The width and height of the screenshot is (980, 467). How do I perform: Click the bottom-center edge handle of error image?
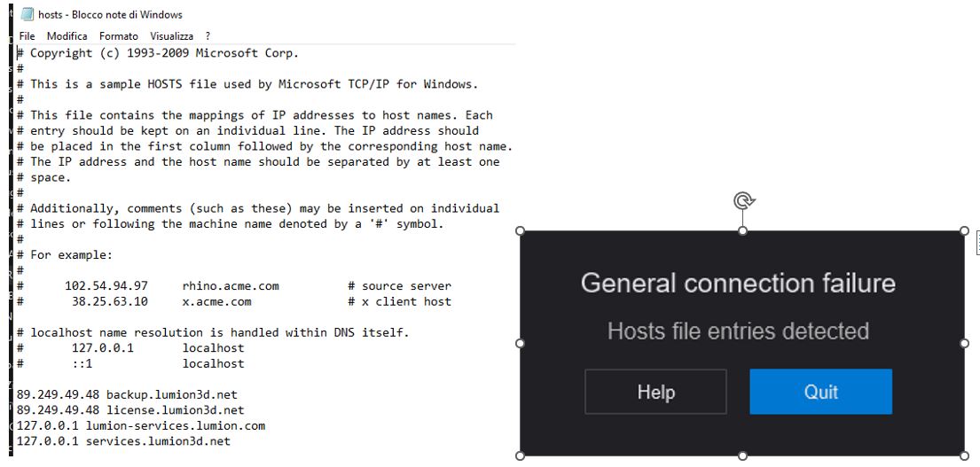(x=742, y=455)
